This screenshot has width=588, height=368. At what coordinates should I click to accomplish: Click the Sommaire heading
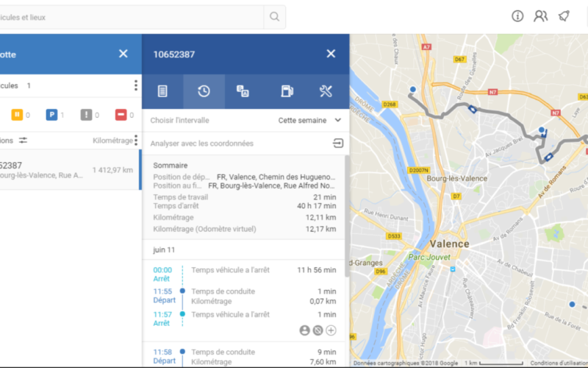tap(171, 165)
